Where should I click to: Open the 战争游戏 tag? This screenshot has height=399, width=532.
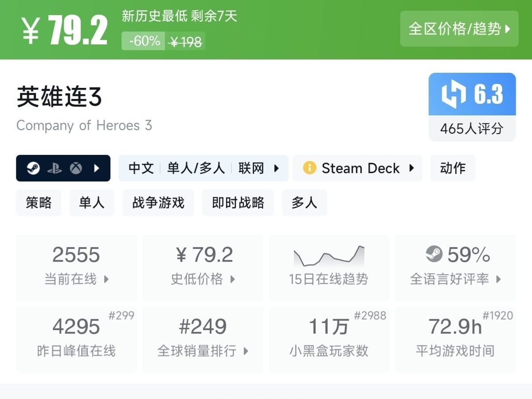click(x=158, y=203)
